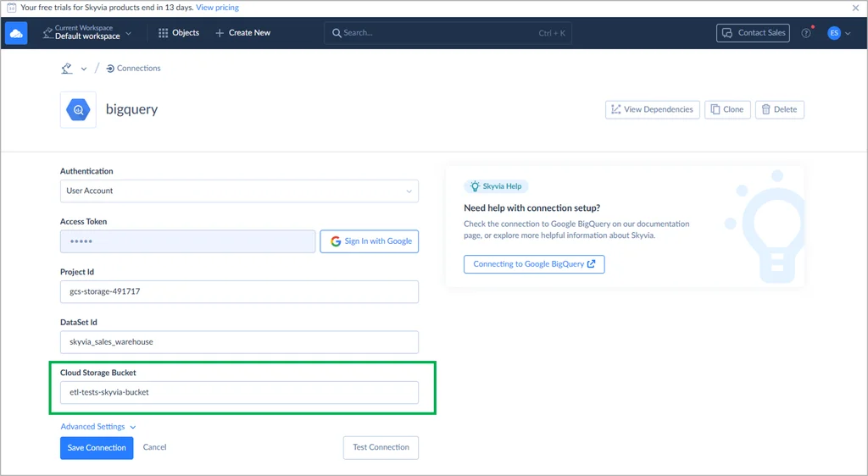Save Connection

click(x=97, y=448)
